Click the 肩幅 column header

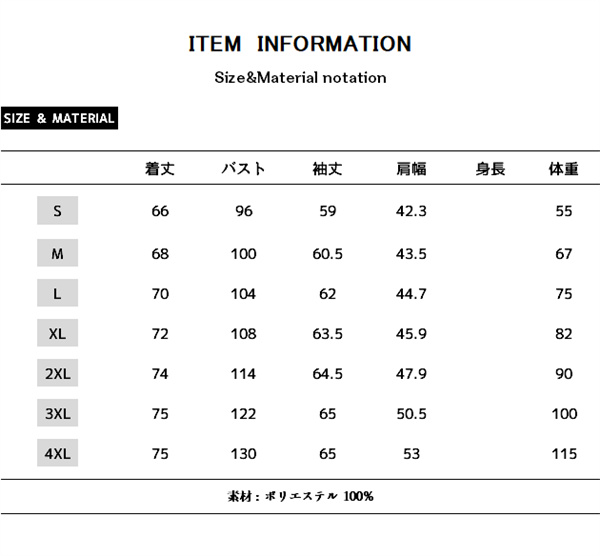point(411,169)
